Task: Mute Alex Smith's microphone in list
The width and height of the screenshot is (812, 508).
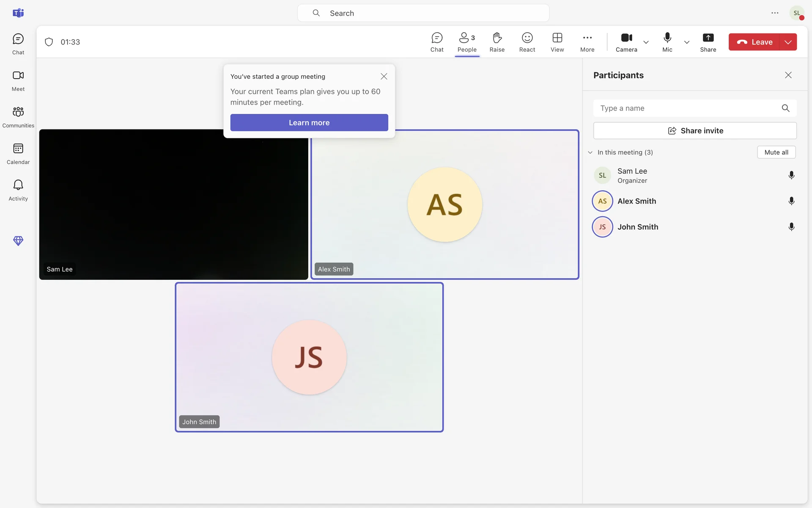Action: [x=791, y=201]
